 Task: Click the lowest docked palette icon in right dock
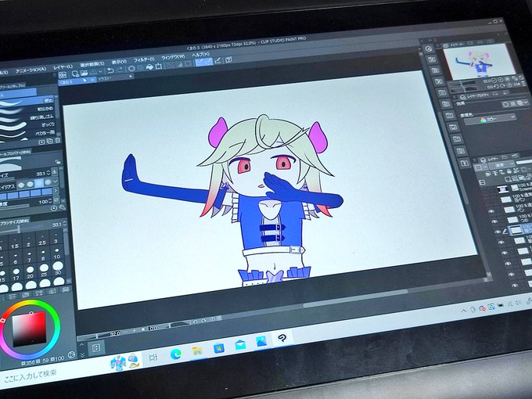[x=464, y=163]
